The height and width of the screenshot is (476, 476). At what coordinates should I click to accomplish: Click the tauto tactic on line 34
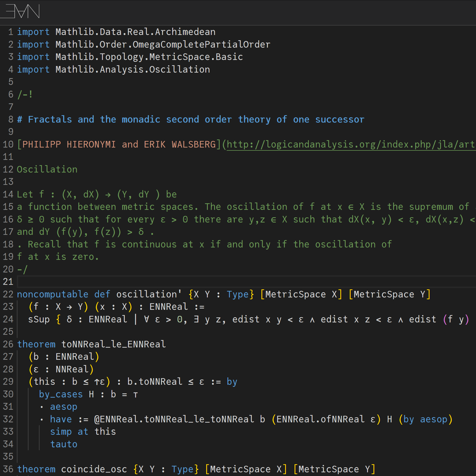coord(64,444)
